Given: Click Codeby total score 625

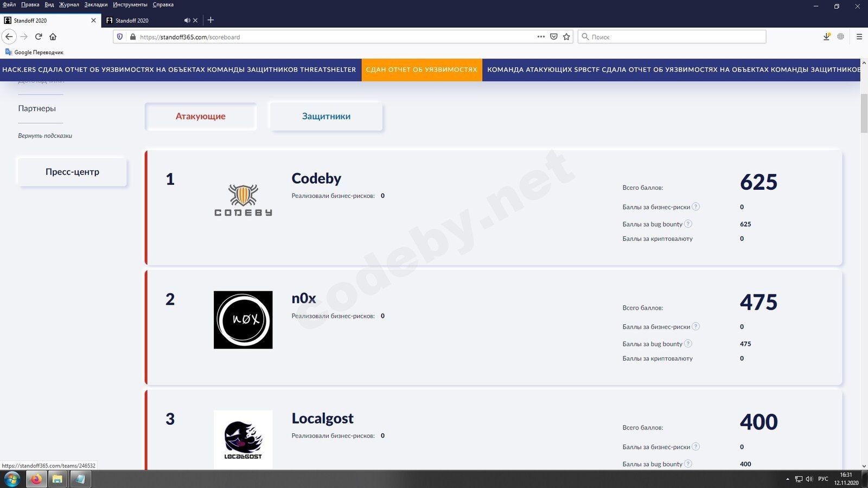Looking at the screenshot, I should 758,182.
